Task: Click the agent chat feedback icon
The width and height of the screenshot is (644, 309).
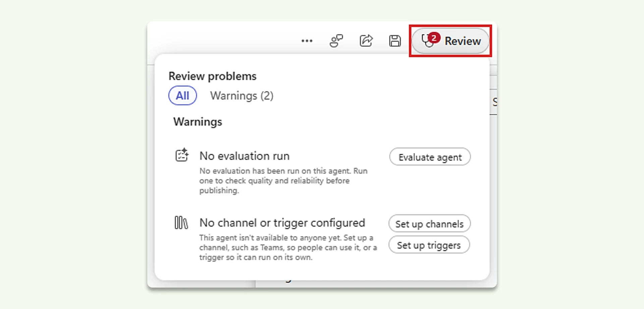Action: point(336,41)
